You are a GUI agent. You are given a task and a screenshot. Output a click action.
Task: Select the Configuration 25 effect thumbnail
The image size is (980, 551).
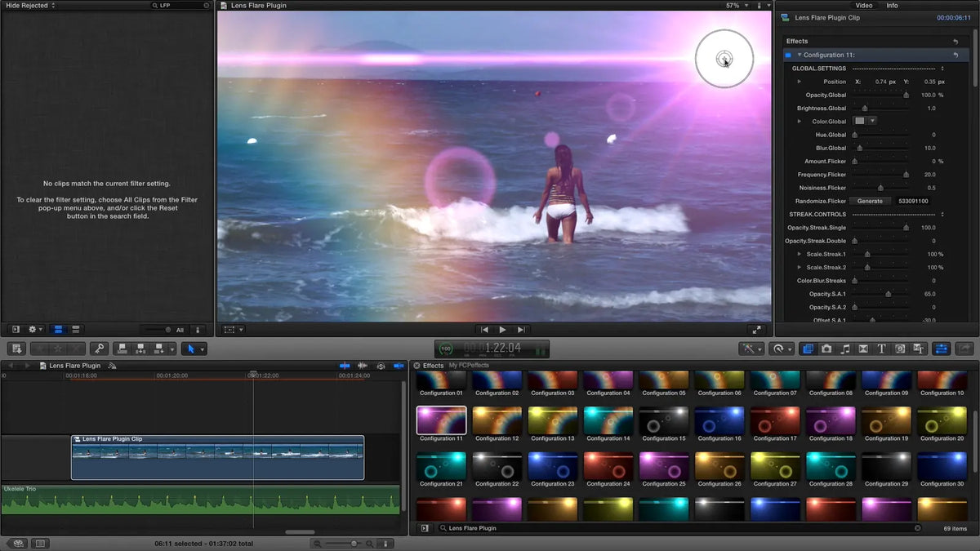(664, 466)
